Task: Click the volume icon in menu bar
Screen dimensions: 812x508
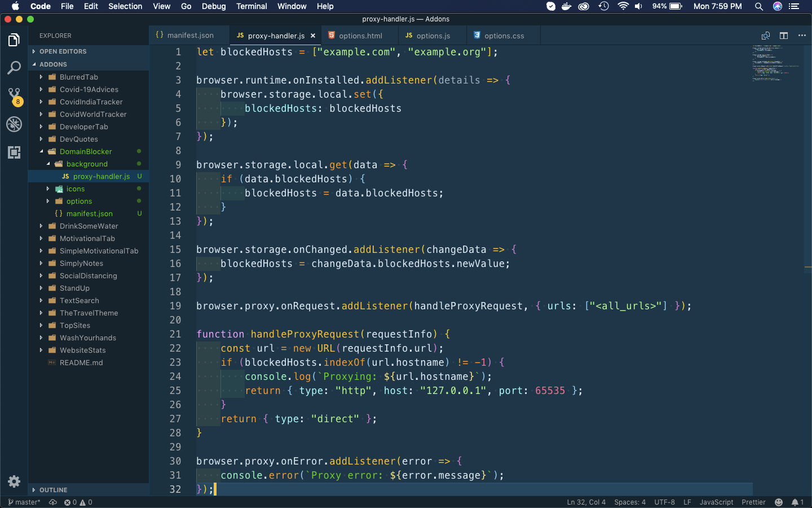Action: click(638, 6)
